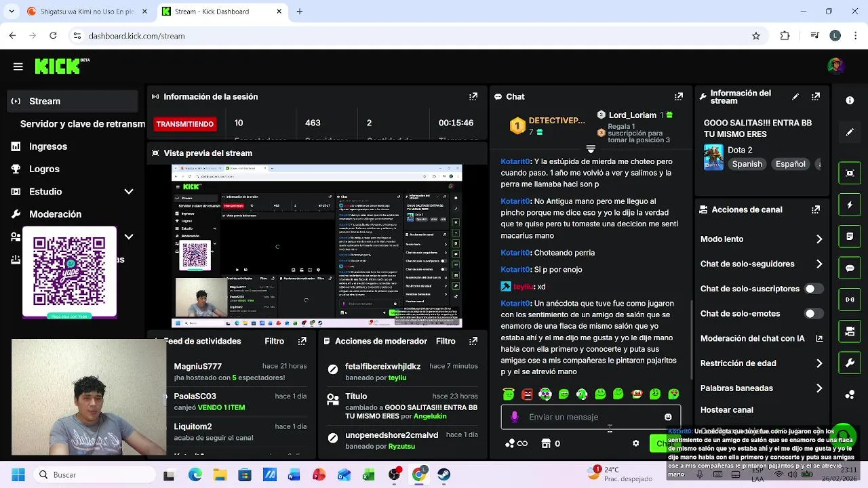Open Filtro in Acciones de moderador

pyautogui.click(x=446, y=341)
